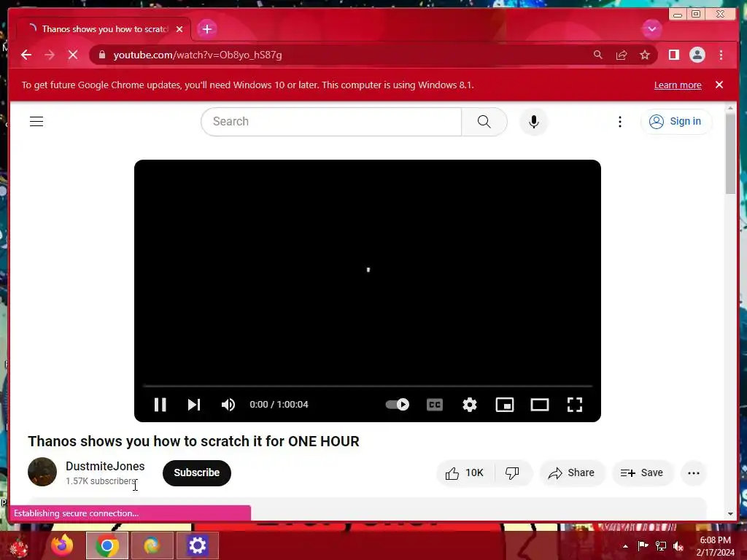View site information via lock icon
The width and height of the screenshot is (747, 560).
[102, 55]
